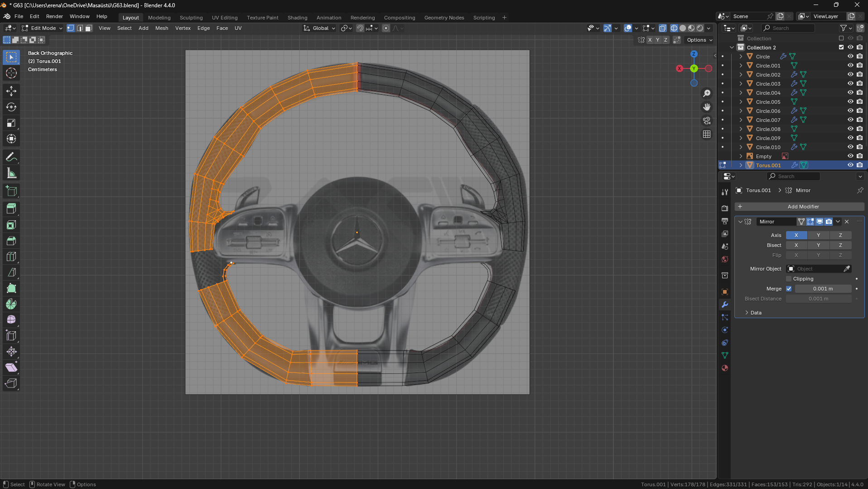Uncheck the Merge checkbox

789,289
